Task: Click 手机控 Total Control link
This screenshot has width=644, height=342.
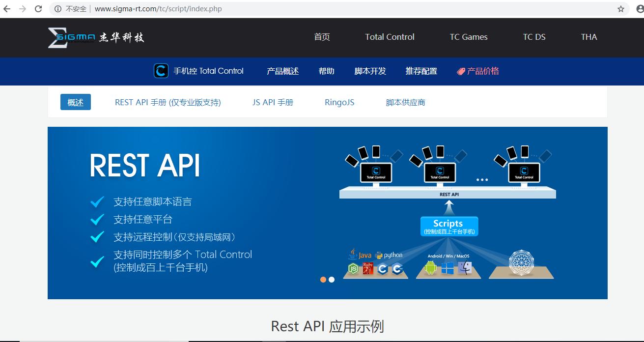Action: (x=208, y=71)
